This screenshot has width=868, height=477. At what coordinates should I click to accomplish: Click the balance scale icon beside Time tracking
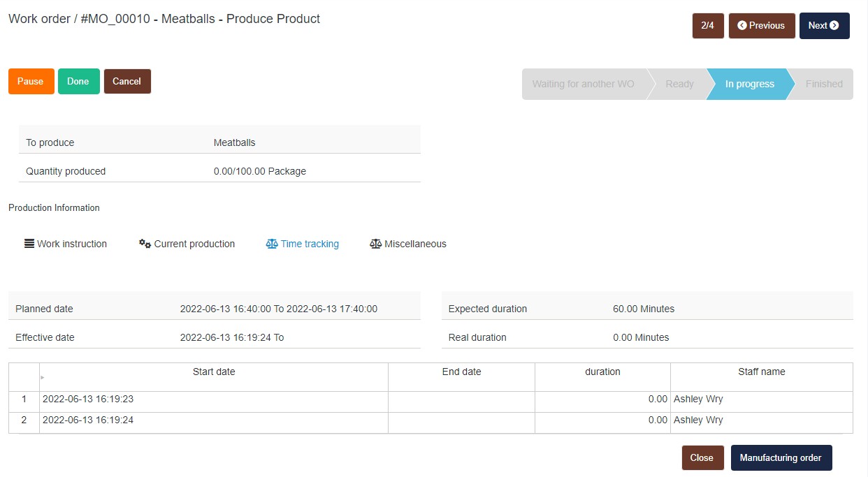pos(272,244)
